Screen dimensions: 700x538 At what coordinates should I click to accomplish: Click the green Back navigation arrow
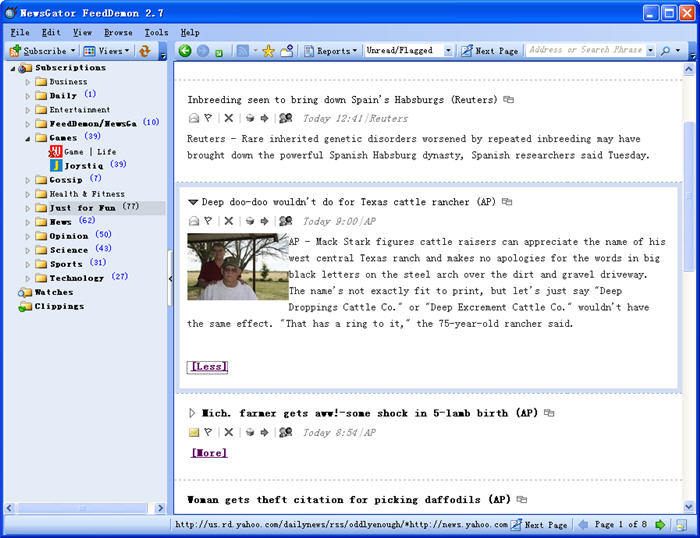185,51
